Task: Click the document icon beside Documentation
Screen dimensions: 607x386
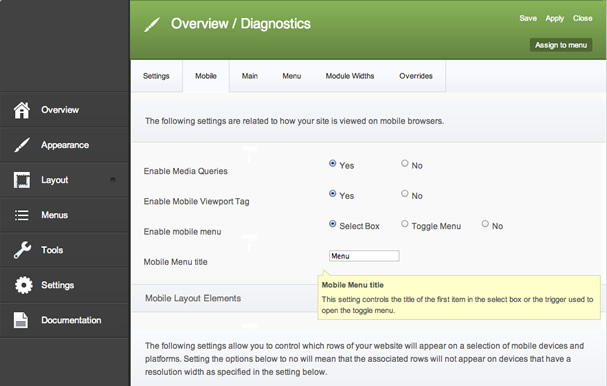Action: (21, 320)
